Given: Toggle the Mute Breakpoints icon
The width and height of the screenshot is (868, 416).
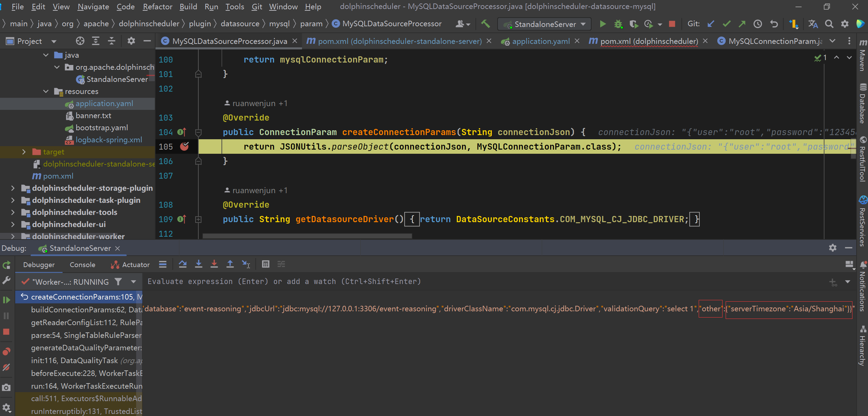Looking at the screenshot, I should (x=6, y=367).
